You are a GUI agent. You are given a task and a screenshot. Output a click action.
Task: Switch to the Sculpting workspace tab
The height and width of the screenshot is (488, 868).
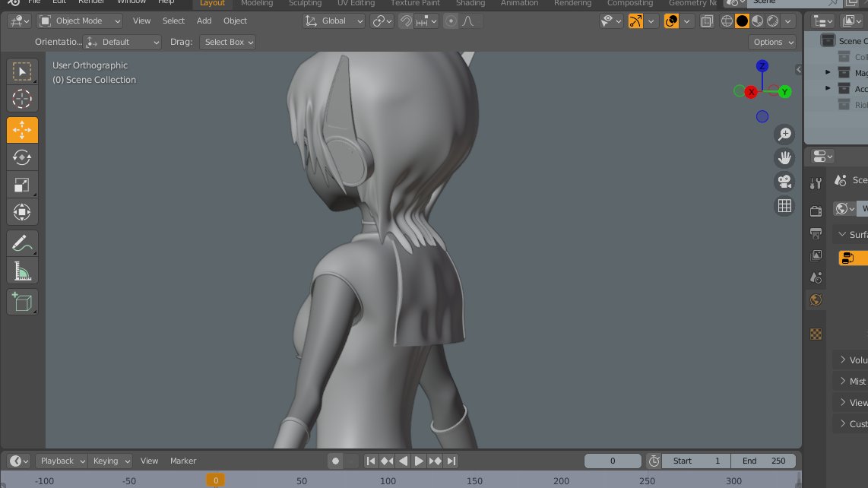click(305, 3)
